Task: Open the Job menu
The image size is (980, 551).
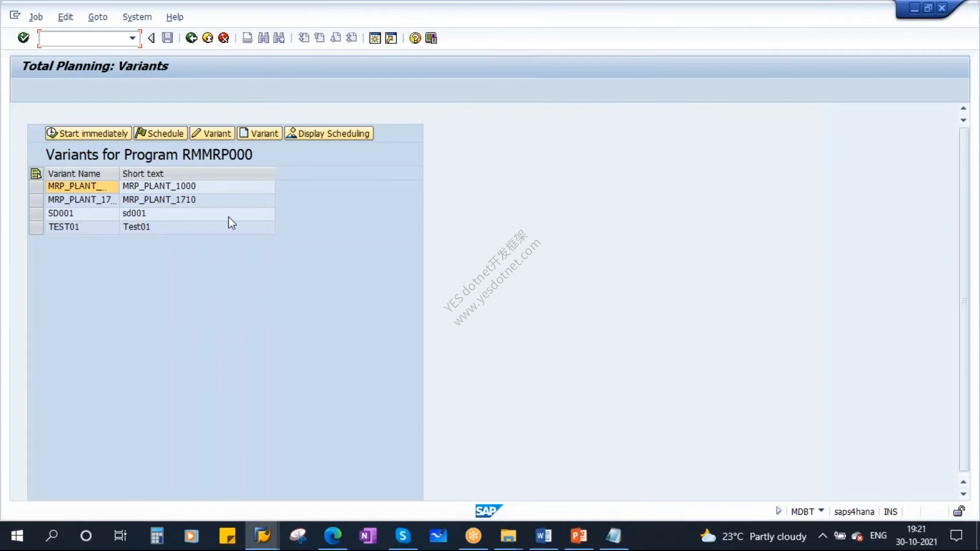Action: [x=36, y=17]
